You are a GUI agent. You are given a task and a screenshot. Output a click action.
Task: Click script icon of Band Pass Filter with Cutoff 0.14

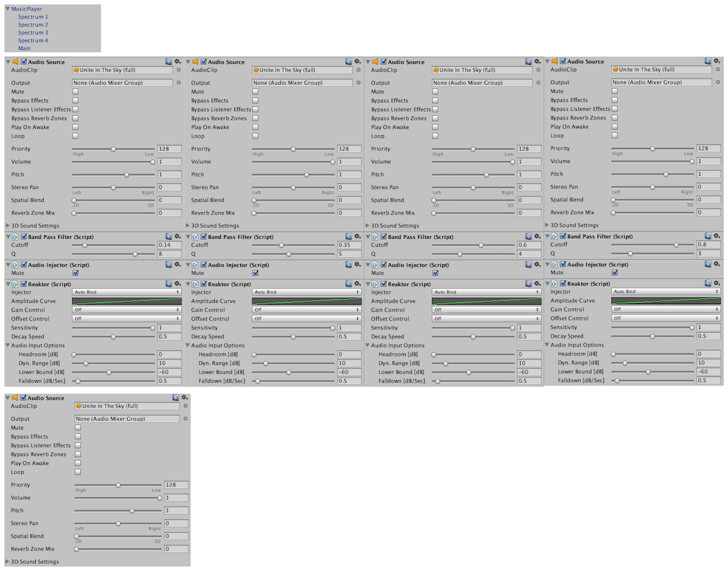(16, 237)
